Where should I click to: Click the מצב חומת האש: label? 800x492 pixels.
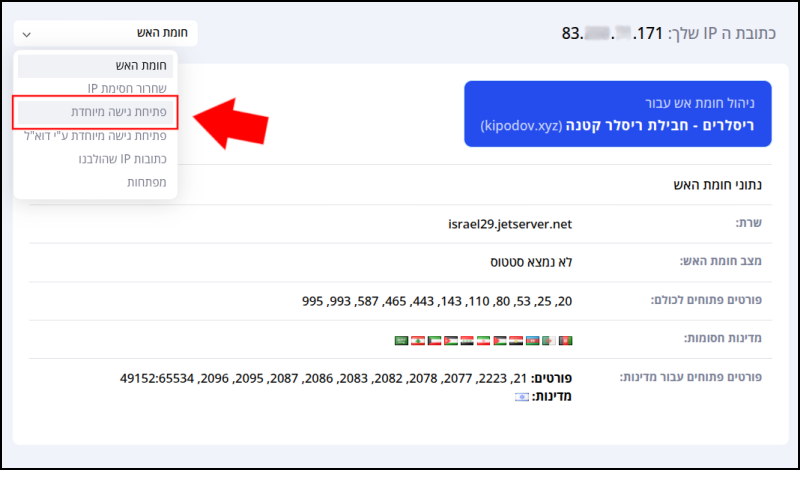coord(720,261)
